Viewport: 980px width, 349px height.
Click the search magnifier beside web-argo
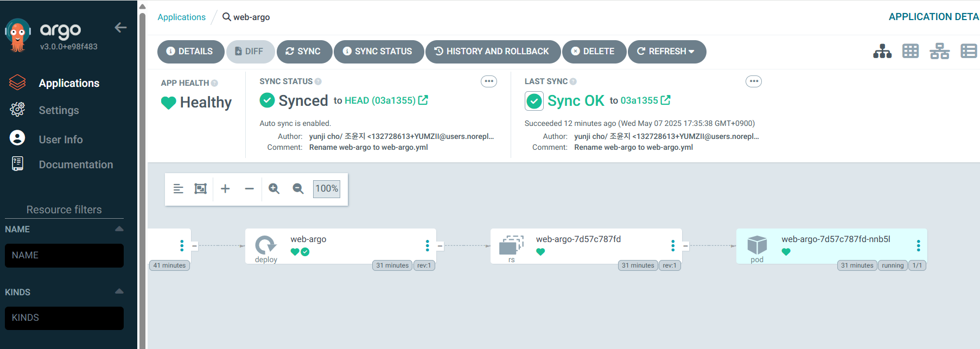(x=227, y=17)
